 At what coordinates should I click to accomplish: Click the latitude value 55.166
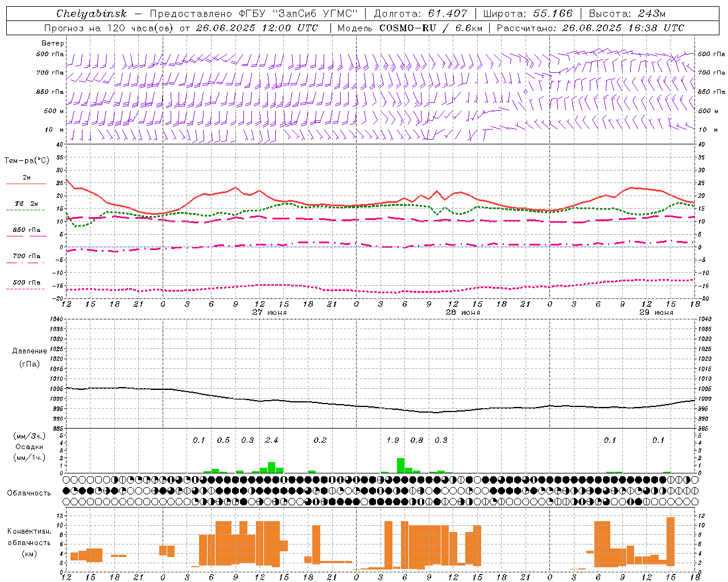(x=553, y=14)
